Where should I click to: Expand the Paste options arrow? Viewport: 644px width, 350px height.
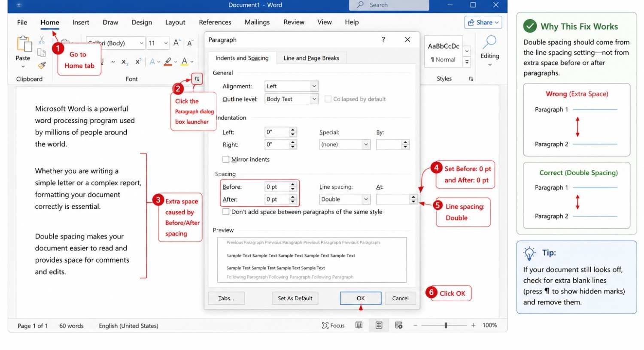pyautogui.click(x=23, y=67)
